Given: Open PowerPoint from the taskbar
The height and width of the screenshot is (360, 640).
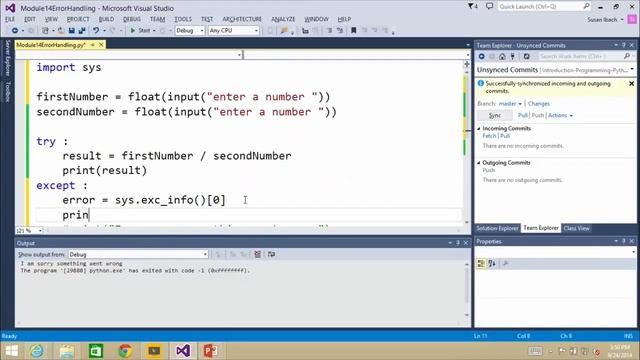Looking at the screenshot, I should click(x=211, y=351).
